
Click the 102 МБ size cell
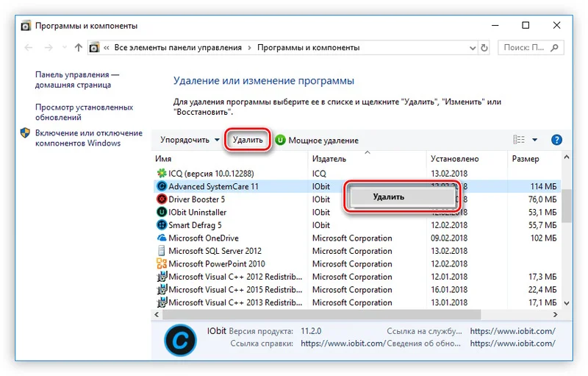coord(543,238)
